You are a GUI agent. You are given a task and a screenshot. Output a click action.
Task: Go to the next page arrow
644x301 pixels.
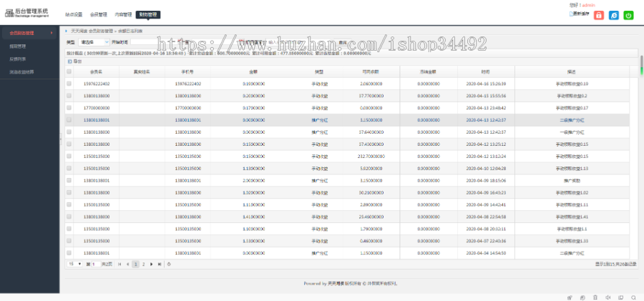pyautogui.click(x=151, y=264)
